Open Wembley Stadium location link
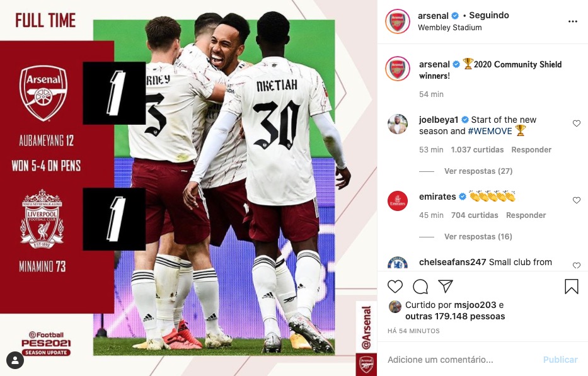Image resolution: width=588 pixels, height=376 pixels. [449, 27]
